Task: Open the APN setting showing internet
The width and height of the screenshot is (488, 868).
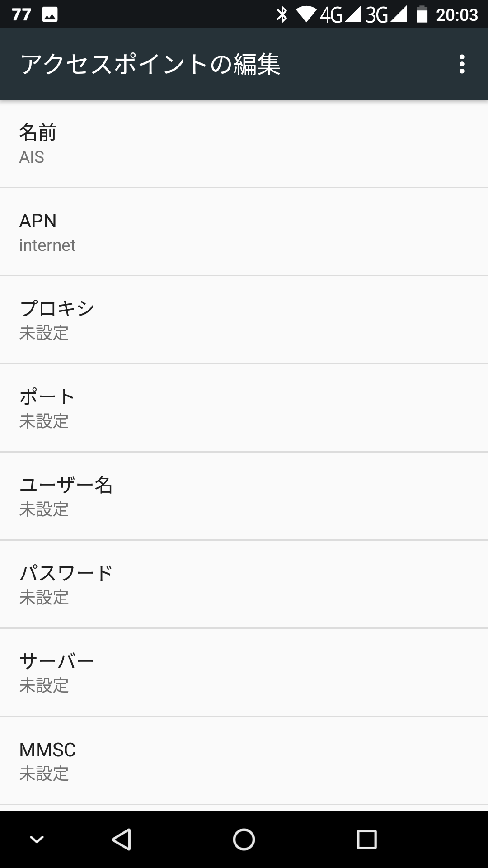Action: (x=244, y=232)
